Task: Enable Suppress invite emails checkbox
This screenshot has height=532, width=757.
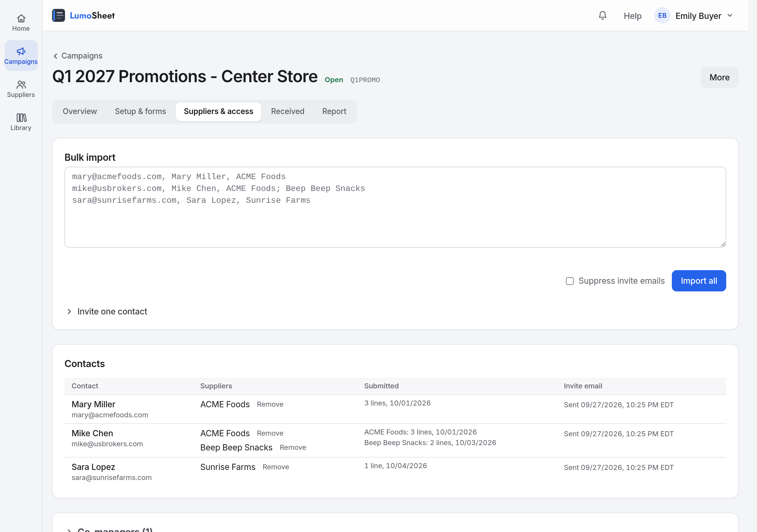Action: pyautogui.click(x=570, y=281)
